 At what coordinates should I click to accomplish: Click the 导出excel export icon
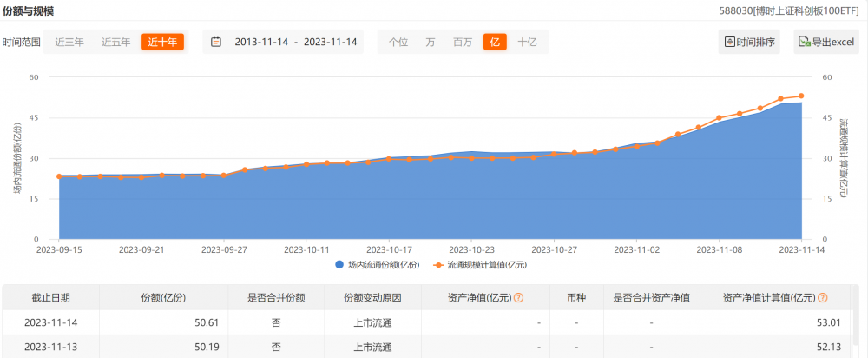(805, 42)
